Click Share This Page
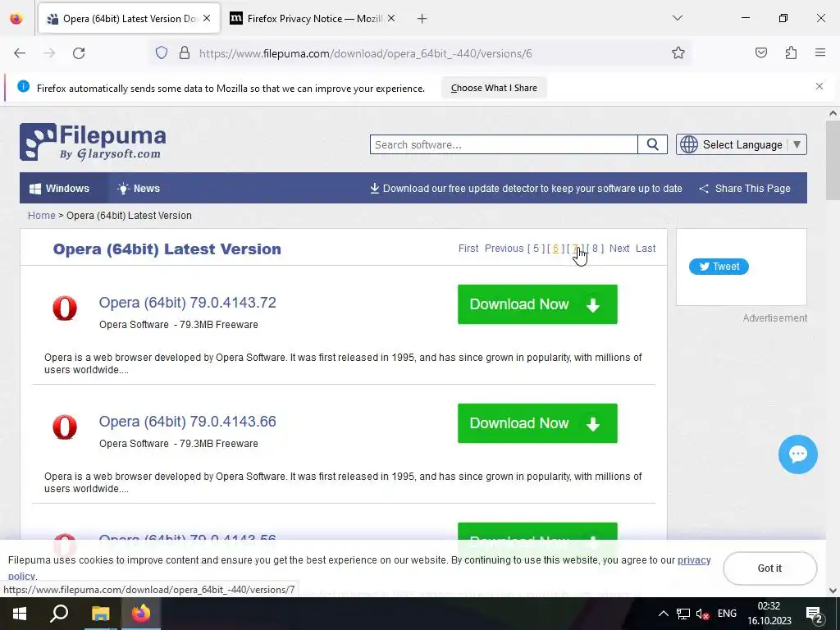 [x=745, y=189]
